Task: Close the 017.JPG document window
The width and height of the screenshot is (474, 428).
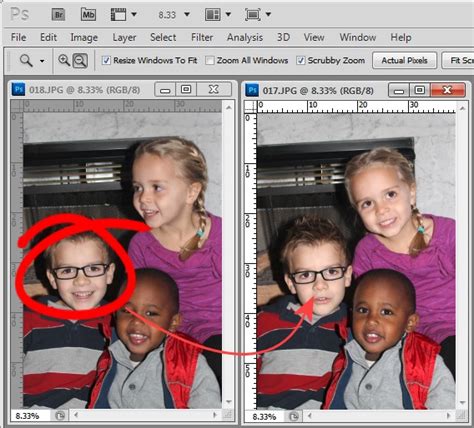Action: point(448,90)
